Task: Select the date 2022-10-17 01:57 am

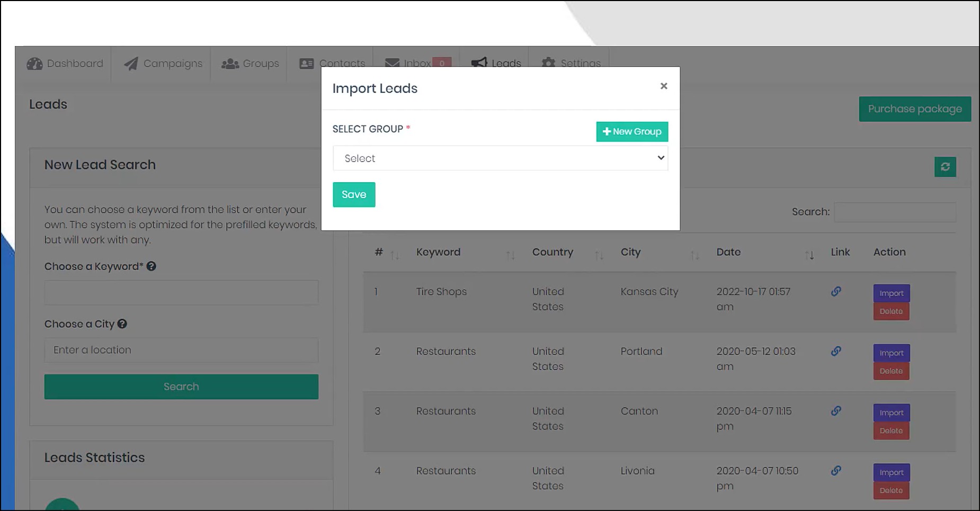Action: (x=753, y=299)
